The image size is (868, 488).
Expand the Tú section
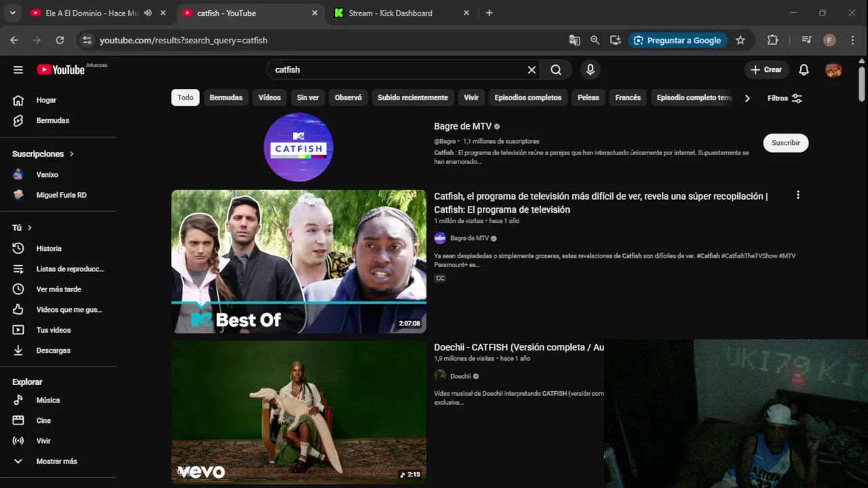[x=22, y=228]
